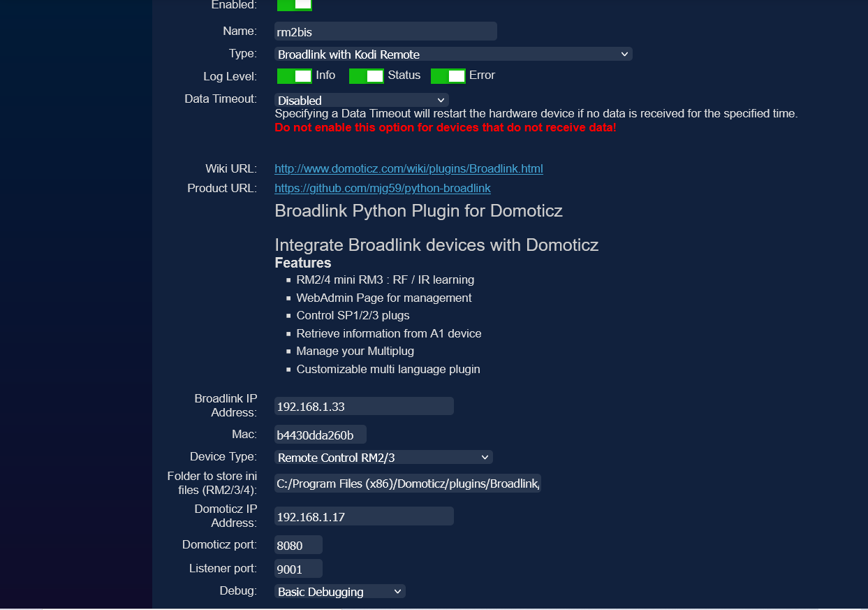Image resolution: width=868 pixels, height=610 pixels.
Task: Open the Type dropdown showing Broadlink with Kodi Remote
Action: click(453, 54)
